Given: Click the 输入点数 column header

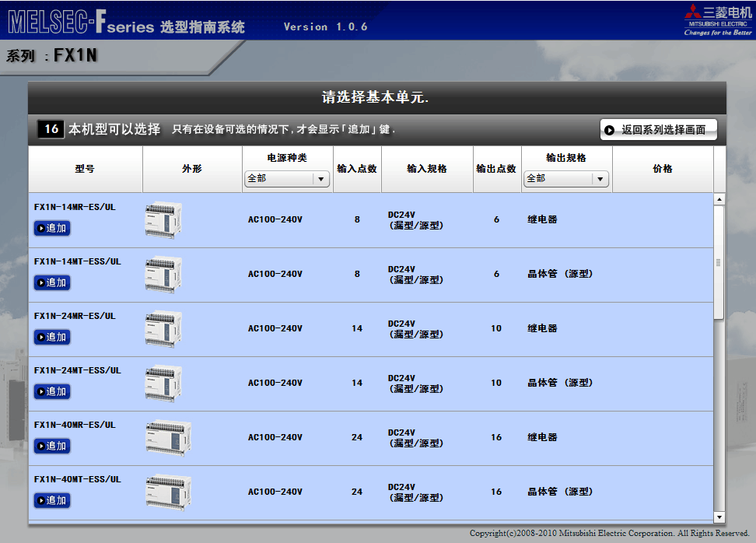Looking at the screenshot, I should (357, 169).
